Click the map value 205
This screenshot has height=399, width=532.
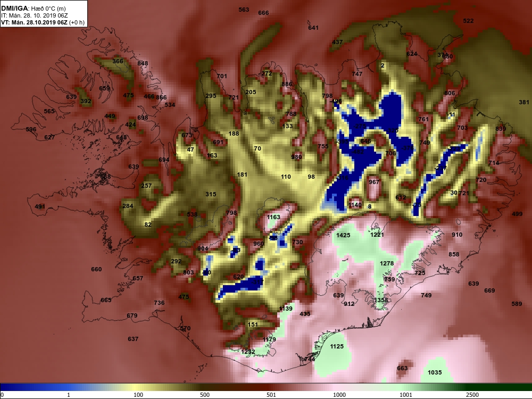251,92
